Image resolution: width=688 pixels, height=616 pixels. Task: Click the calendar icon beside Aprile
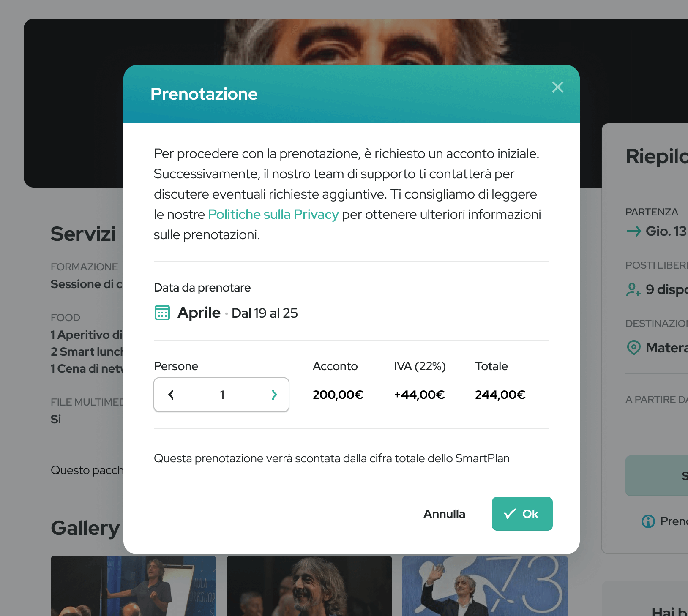(x=162, y=313)
